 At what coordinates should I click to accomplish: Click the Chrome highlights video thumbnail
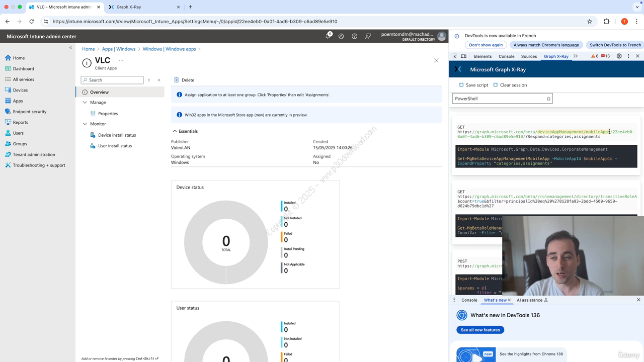click(476, 354)
